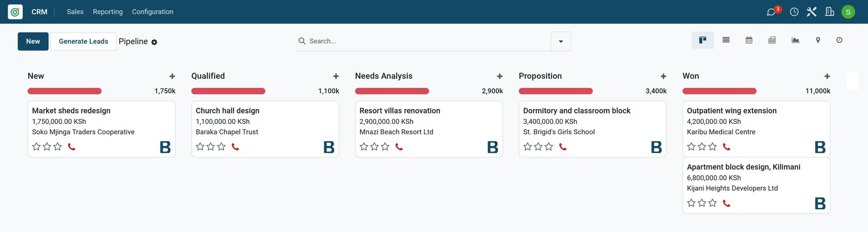
Task: Set second star on Dormitory and classroom block
Action: 538,147
